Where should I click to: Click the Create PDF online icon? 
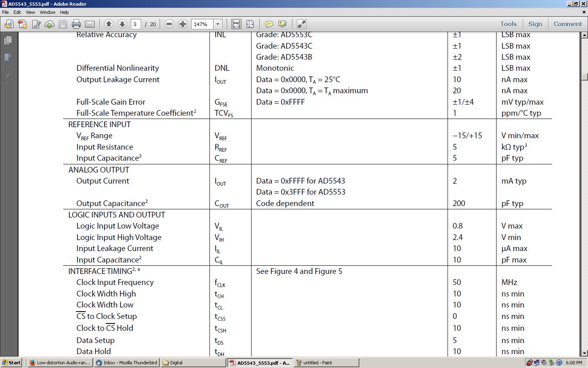(x=22, y=24)
